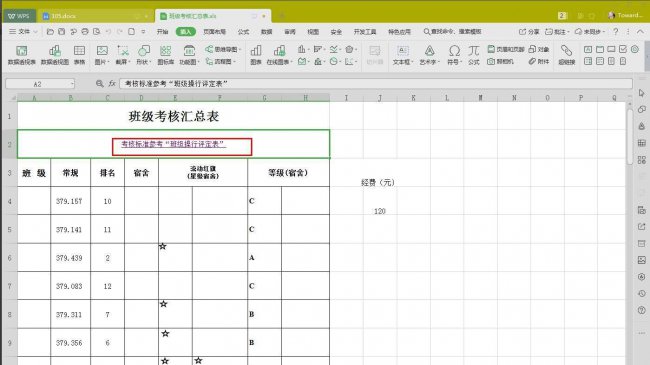Open the 特色应用 tab
Screen dimensions: 650x365
pyautogui.click(x=399, y=32)
